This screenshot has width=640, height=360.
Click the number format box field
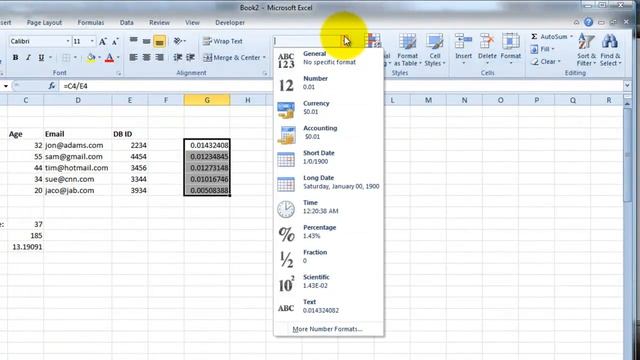pos(307,41)
